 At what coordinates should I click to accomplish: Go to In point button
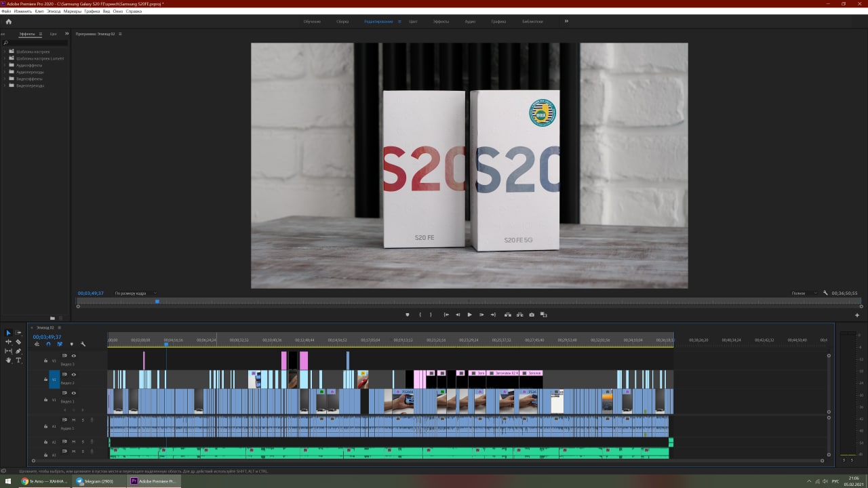[446, 314]
